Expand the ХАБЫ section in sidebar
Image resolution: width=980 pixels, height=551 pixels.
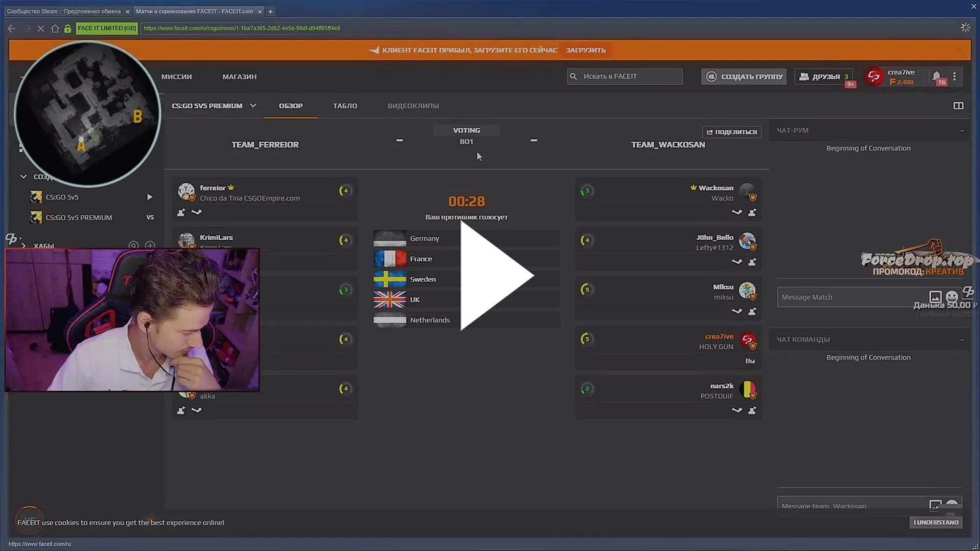pos(22,244)
